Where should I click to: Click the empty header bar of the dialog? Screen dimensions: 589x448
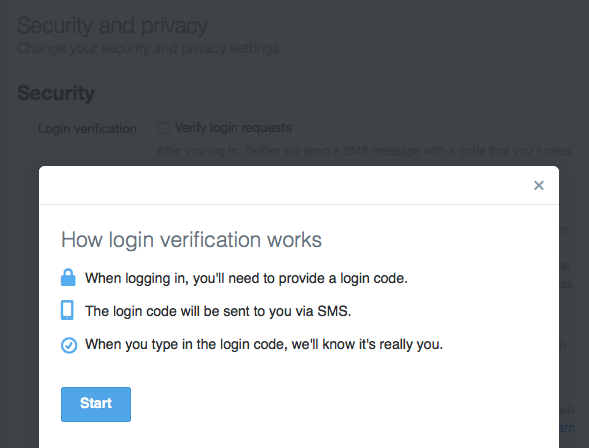pyautogui.click(x=285, y=185)
